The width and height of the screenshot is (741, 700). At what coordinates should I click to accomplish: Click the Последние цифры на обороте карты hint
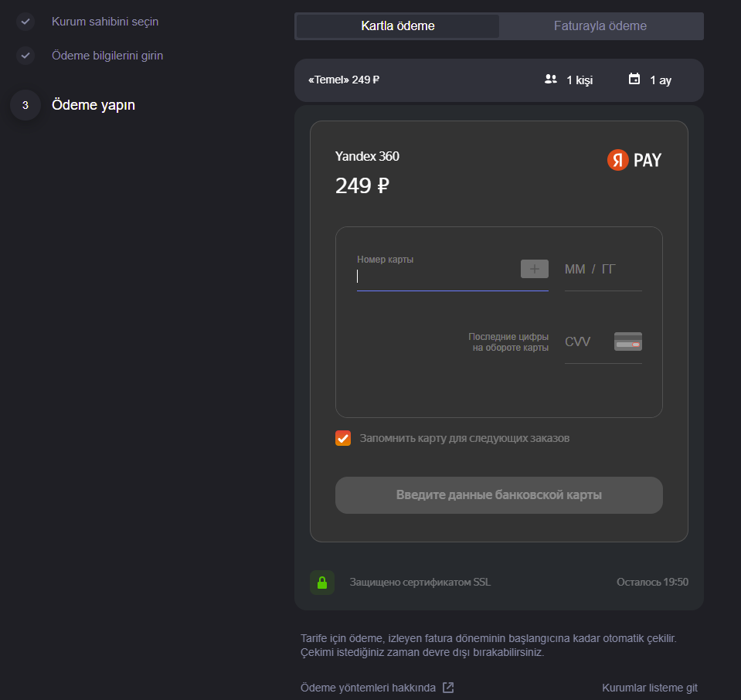(508, 342)
